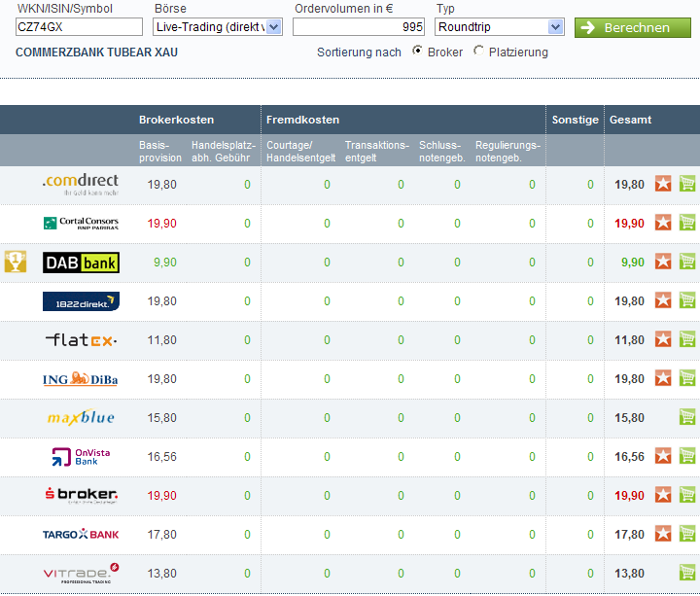Click the maxblue logo

point(81,417)
